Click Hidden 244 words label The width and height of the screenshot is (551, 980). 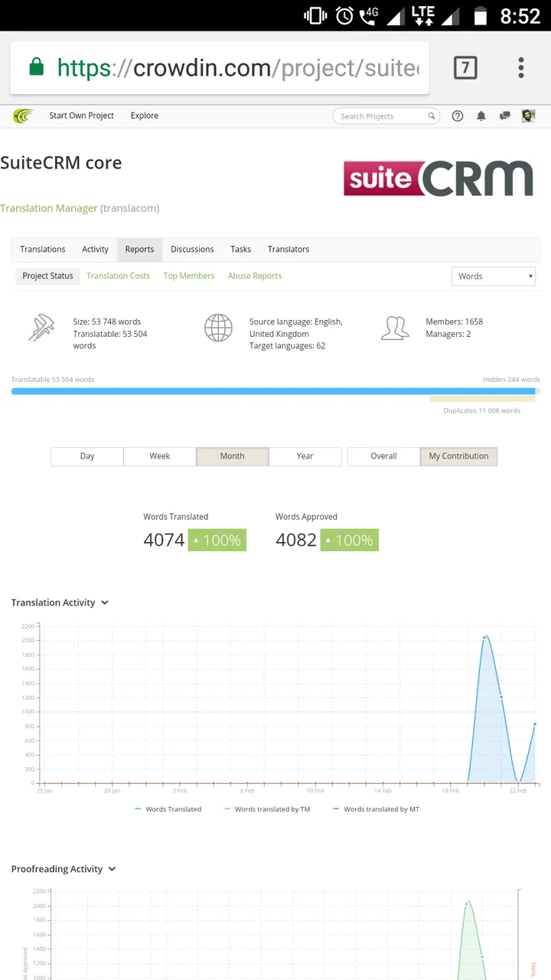[x=511, y=380]
